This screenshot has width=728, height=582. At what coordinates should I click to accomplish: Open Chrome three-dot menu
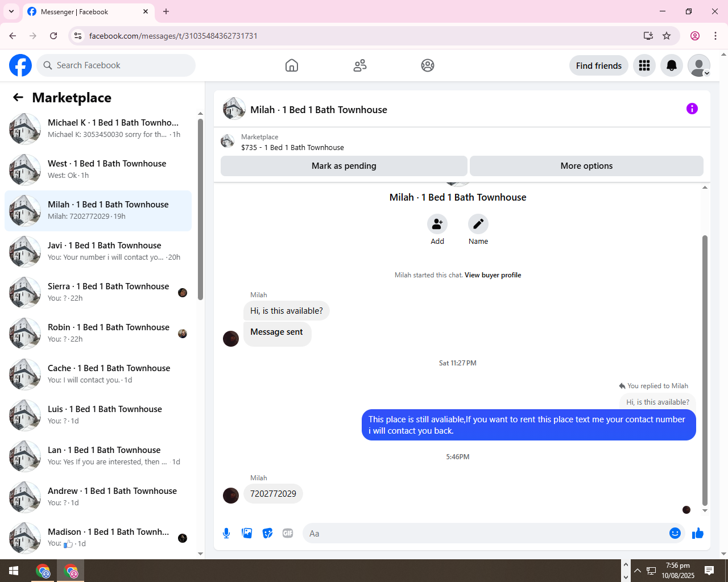[x=715, y=36]
